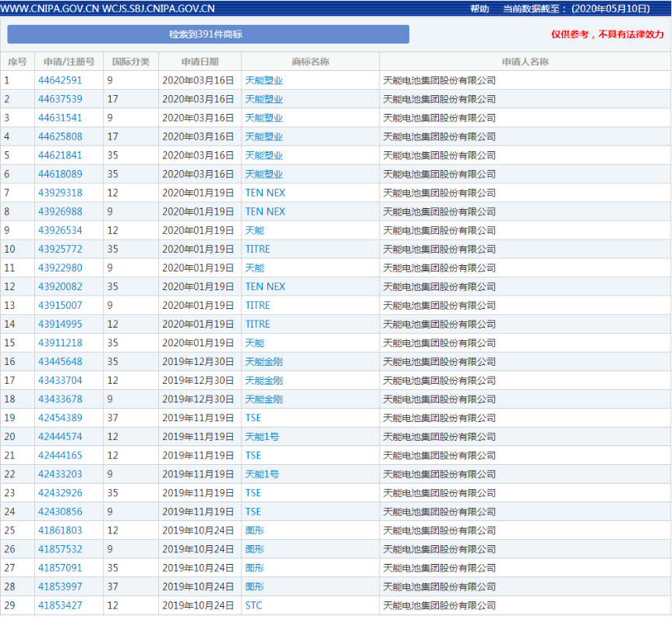Screen dimensions: 672x617
Task: Open 天能金刚 trademark in row 16
Action: (x=263, y=361)
